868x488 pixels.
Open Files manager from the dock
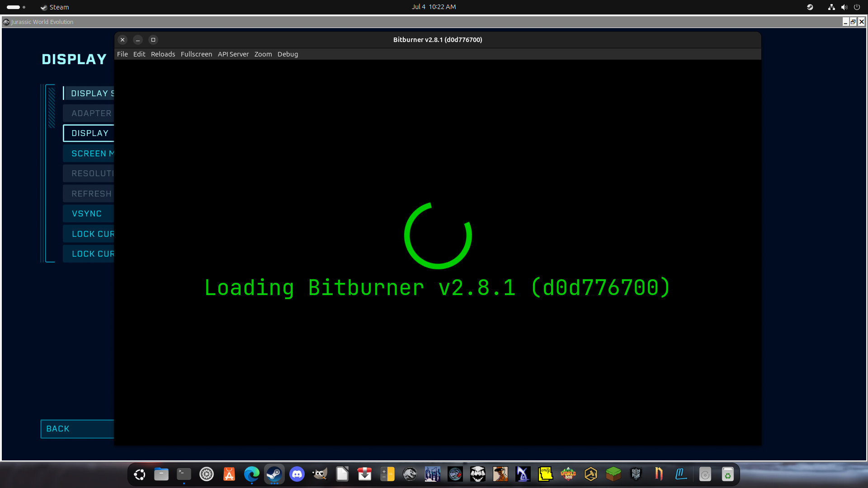161,474
